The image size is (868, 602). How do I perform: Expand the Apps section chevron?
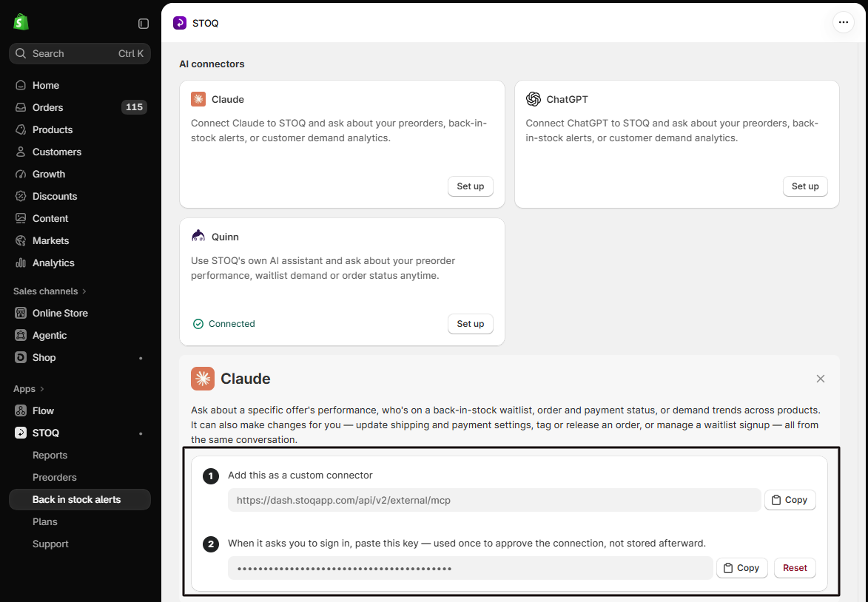point(42,389)
